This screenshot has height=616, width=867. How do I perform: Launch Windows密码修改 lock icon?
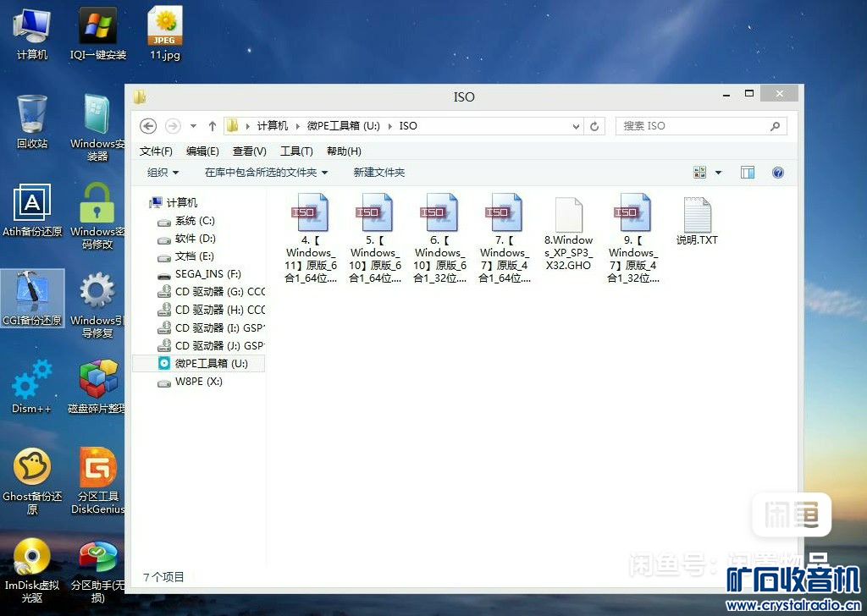click(x=97, y=216)
